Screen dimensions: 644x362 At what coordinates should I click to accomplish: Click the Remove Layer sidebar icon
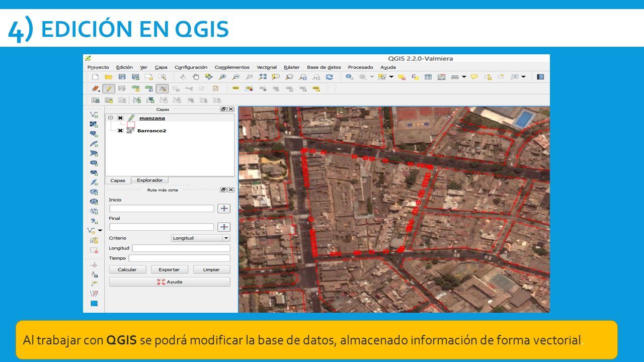[94, 250]
